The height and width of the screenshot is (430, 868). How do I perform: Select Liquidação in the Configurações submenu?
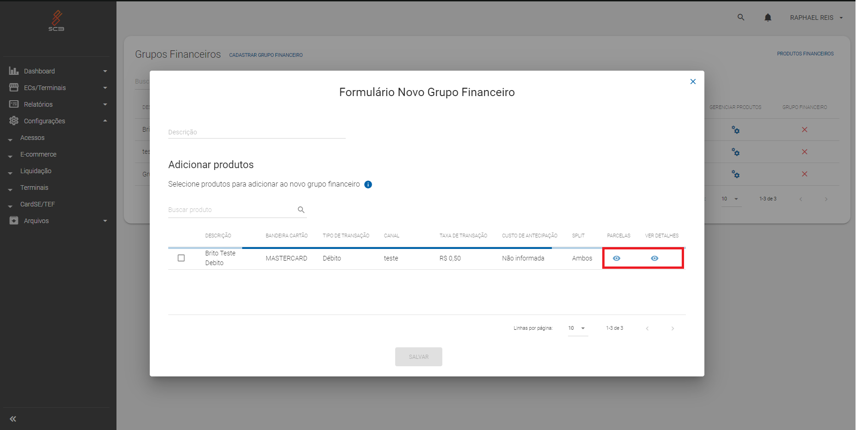(x=36, y=171)
